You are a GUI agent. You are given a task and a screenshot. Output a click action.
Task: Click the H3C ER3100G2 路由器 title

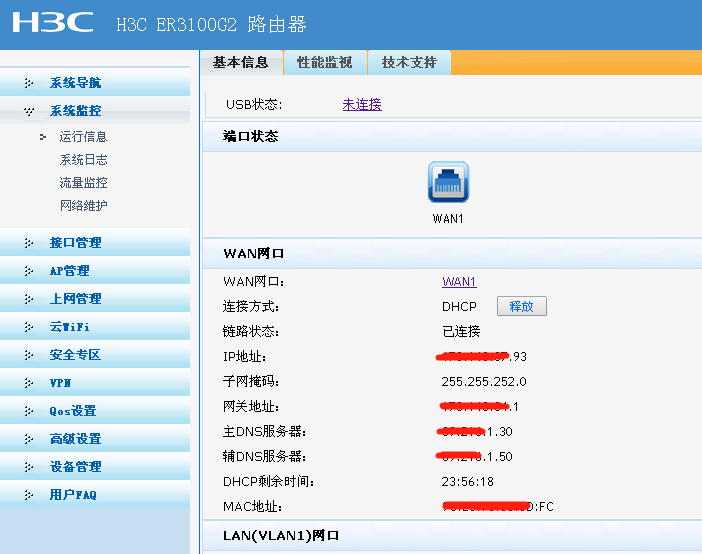tap(211, 24)
